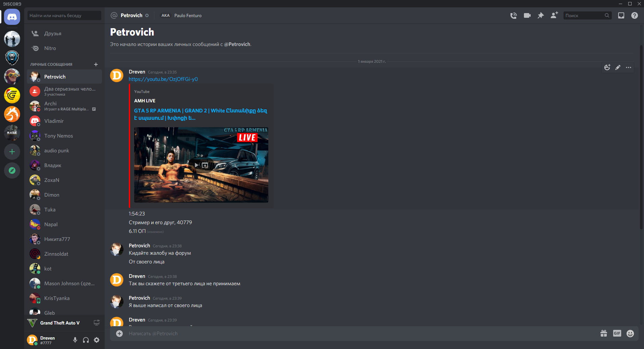Open direct message with Tuka
This screenshot has height=349, width=644.
click(64, 209)
